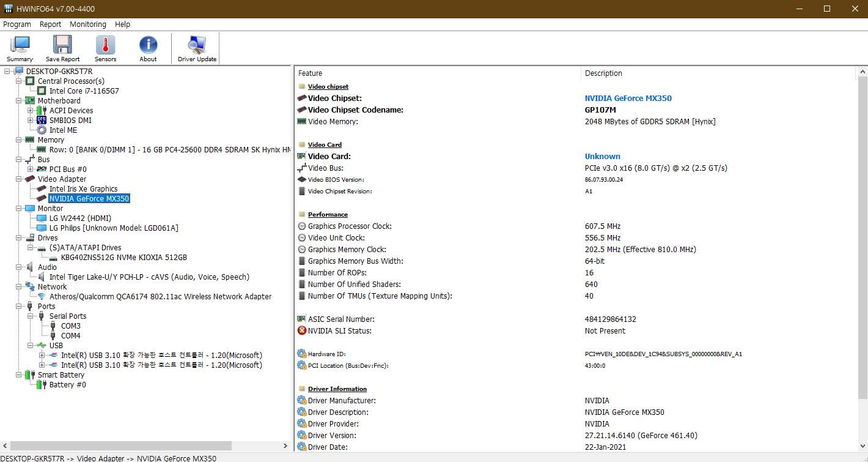The height and width of the screenshot is (462, 868).
Task: Select LG Philips LGD061A monitor entry
Action: coord(114,228)
